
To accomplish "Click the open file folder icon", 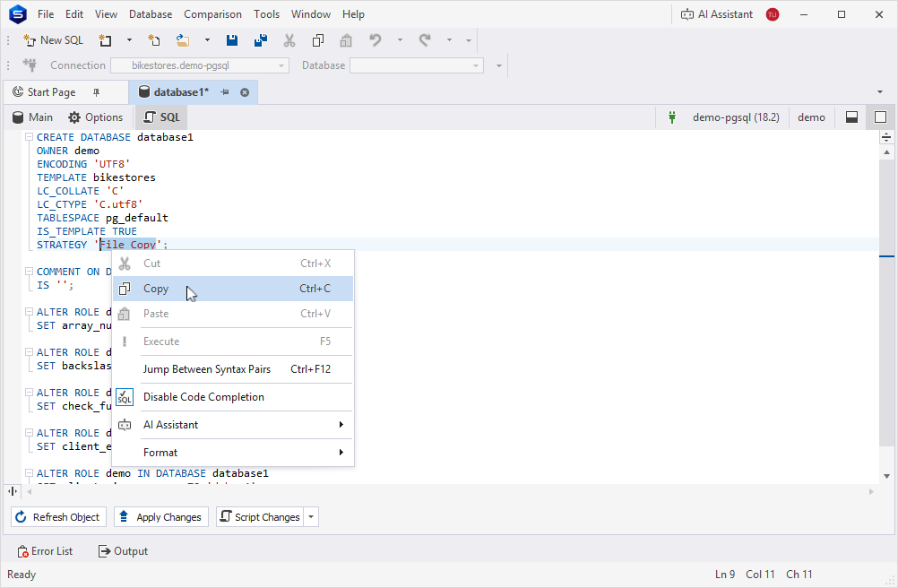I will click(x=183, y=40).
